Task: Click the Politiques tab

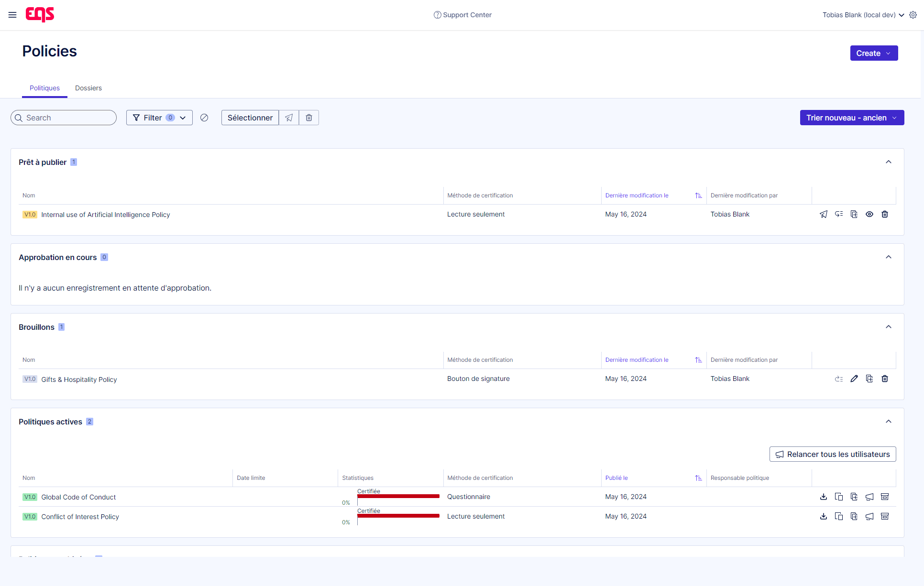Action: (x=44, y=88)
